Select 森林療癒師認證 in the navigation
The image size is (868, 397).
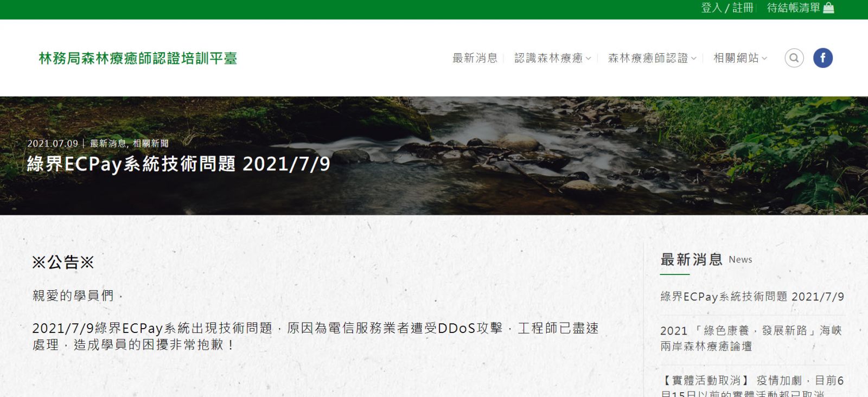(x=648, y=58)
